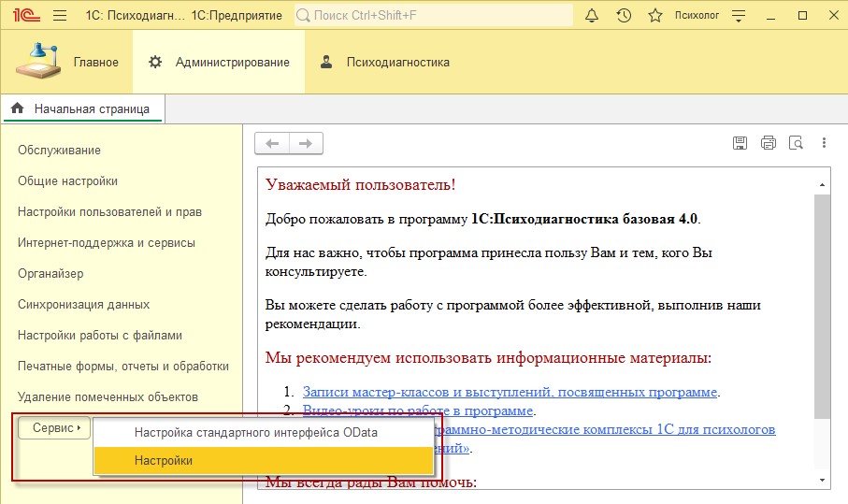Open favorites star icon
Screen dimensions: 848x504
[654, 15]
